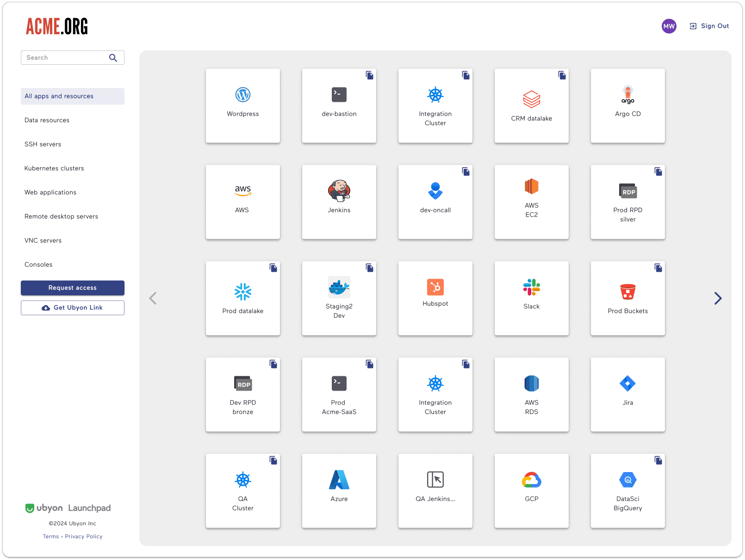Open the Prod RPD silver tile

tap(628, 202)
